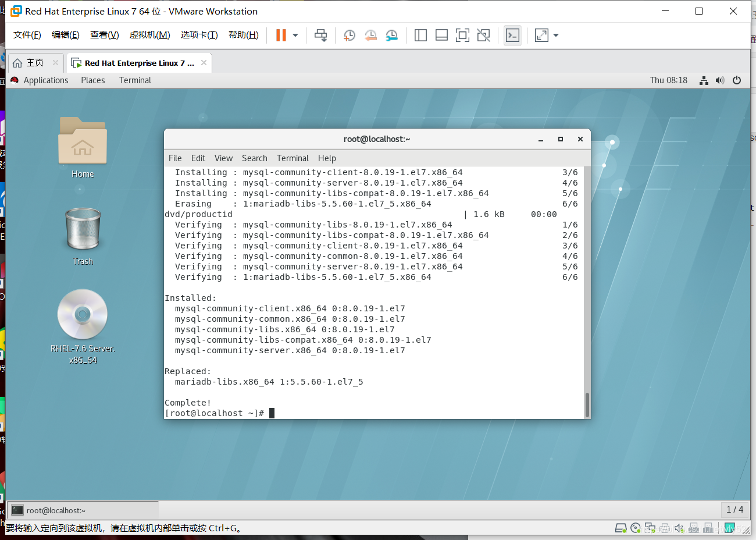Open the terminal Help menu
This screenshot has width=756, height=540.
[327, 158]
